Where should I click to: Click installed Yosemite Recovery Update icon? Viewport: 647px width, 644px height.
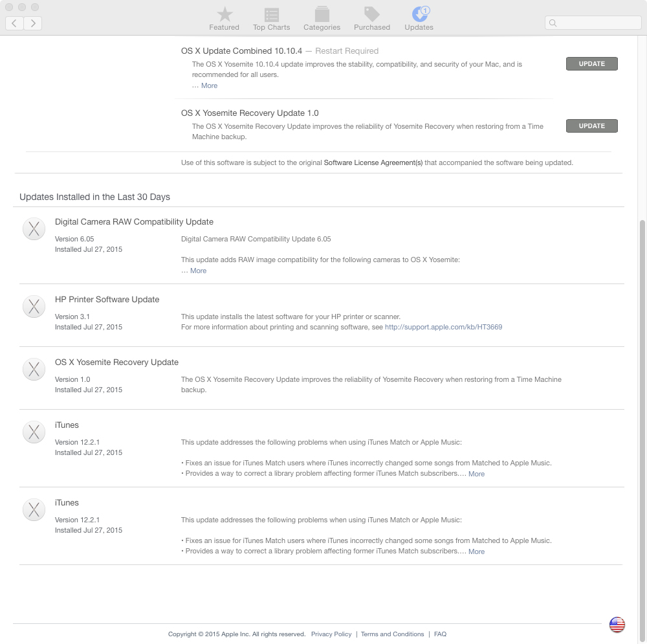[x=34, y=369]
